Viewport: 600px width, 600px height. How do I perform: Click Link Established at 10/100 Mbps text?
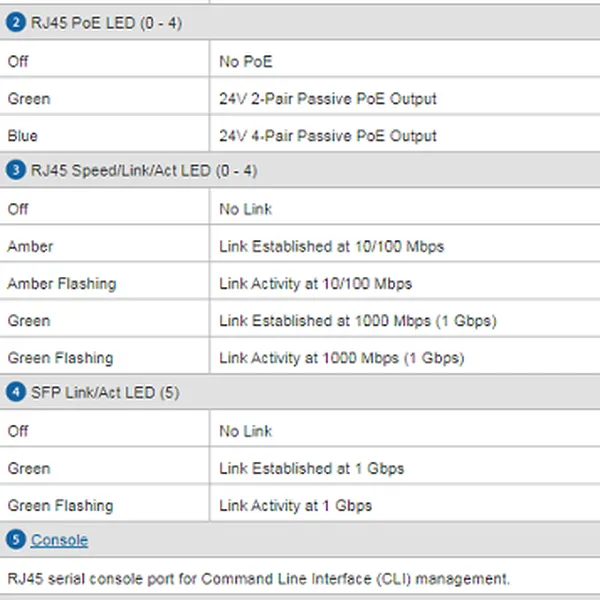[331, 246]
